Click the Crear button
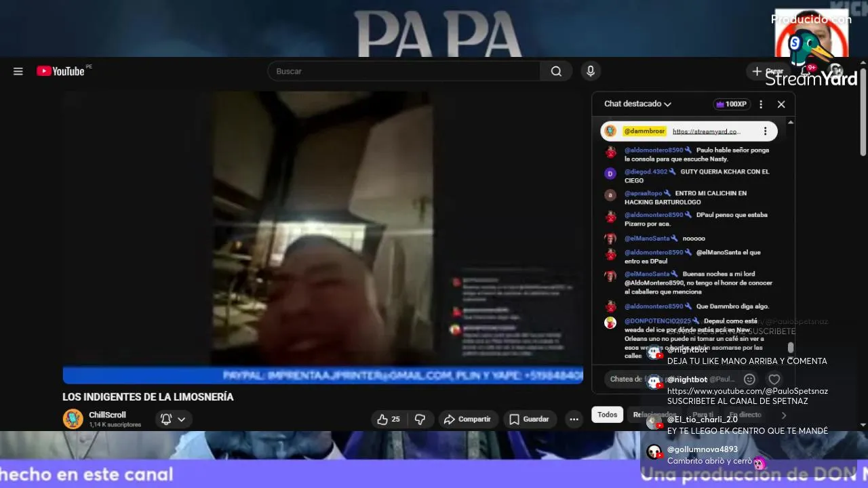 click(768, 71)
